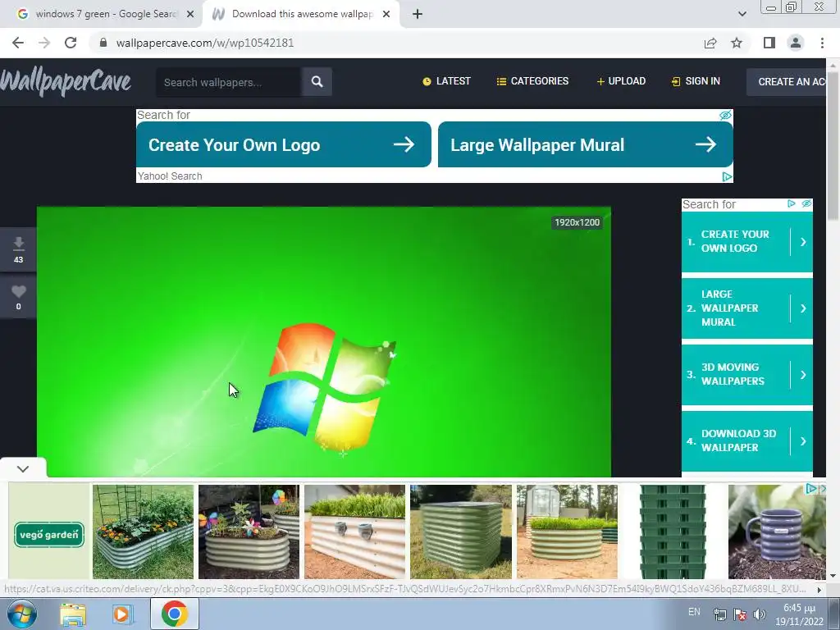Expand Large Wallpaper Mural sidebar arrow
Image resolution: width=840 pixels, height=630 pixels.
click(803, 308)
